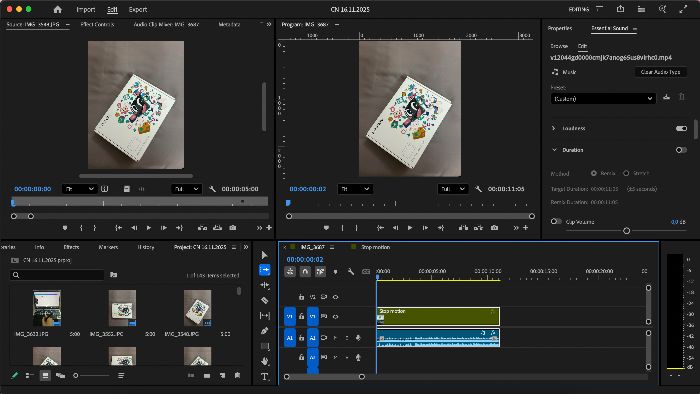
Task: Toggle Clip Volume switch
Action: point(556,221)
